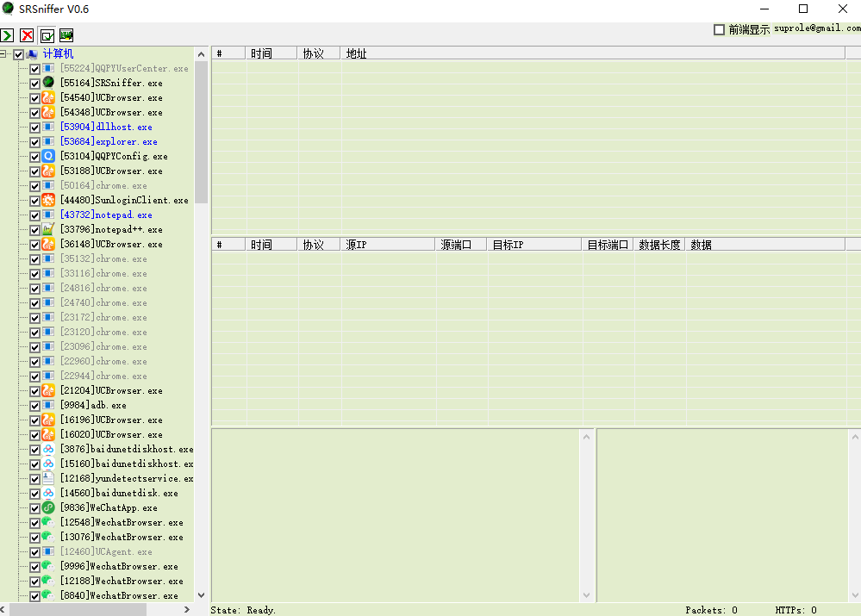Click the 'Packets: 0' status text
Image resolution: width=861 pixels, height=616 pixels.
[711, 610]
